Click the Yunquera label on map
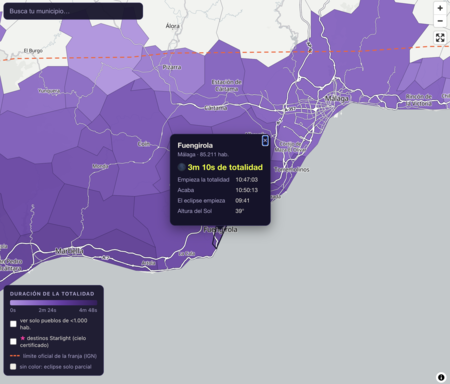Screen dimensions: 450x384 [49, 91]
